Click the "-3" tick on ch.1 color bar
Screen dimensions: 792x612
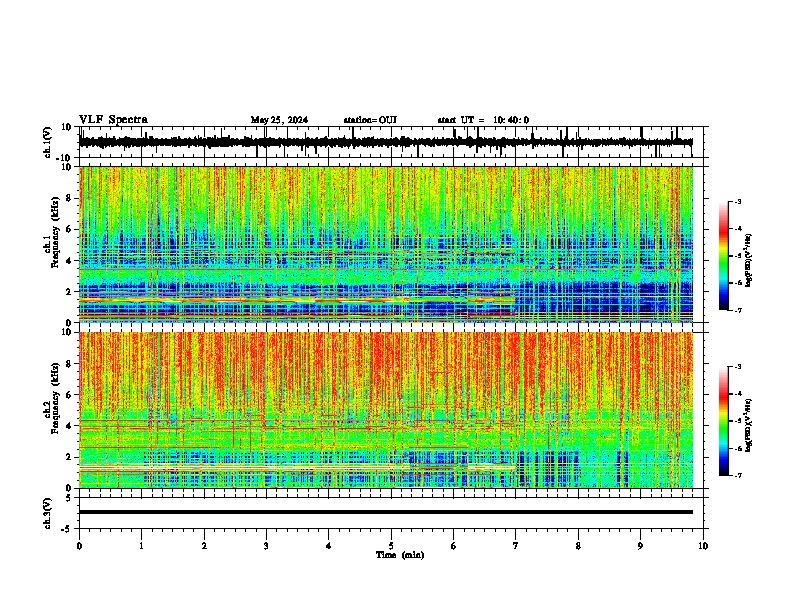(x=737, y=201)
